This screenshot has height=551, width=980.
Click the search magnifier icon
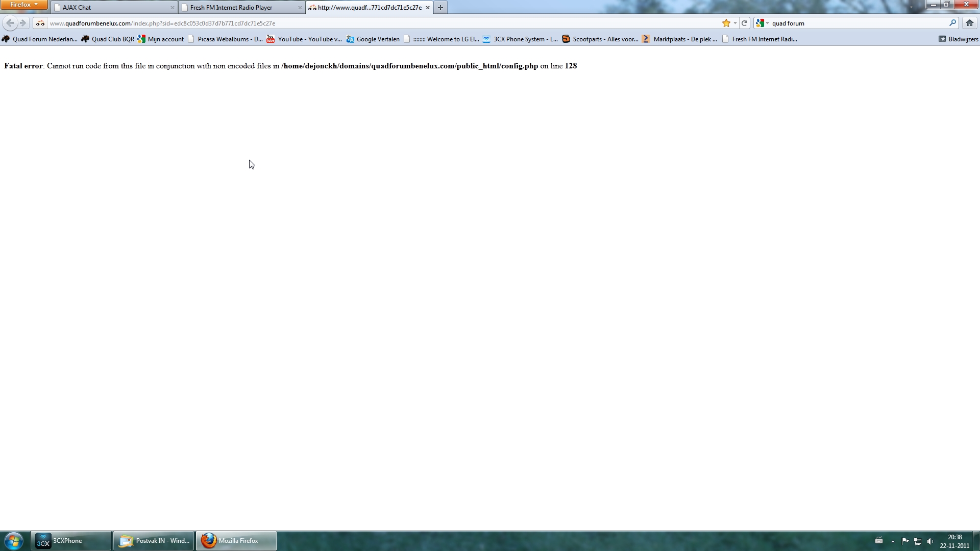tap(952, 23)
